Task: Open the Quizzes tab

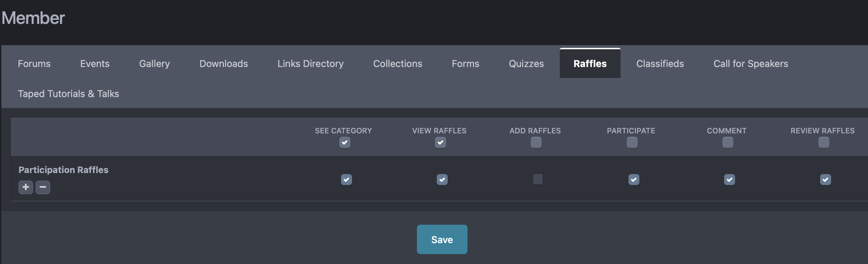Action: [526, 64]
